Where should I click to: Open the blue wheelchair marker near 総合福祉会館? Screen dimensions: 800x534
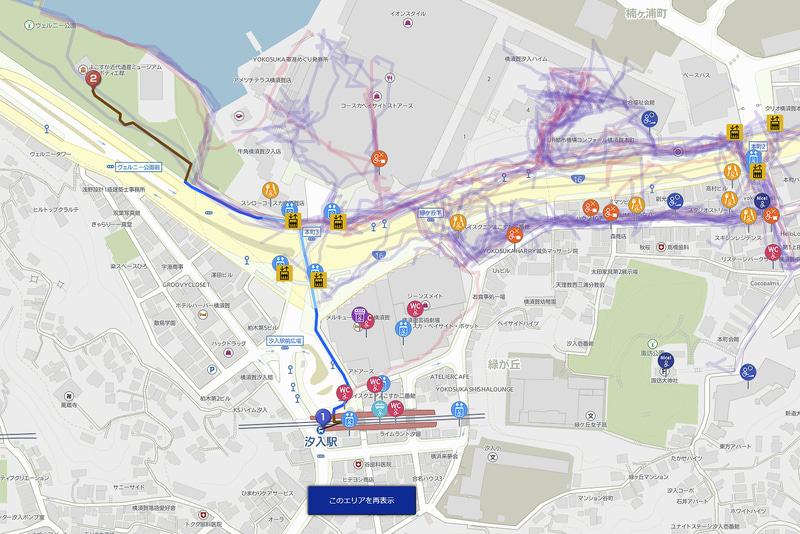pyautogui.click(x=649, y=119)
